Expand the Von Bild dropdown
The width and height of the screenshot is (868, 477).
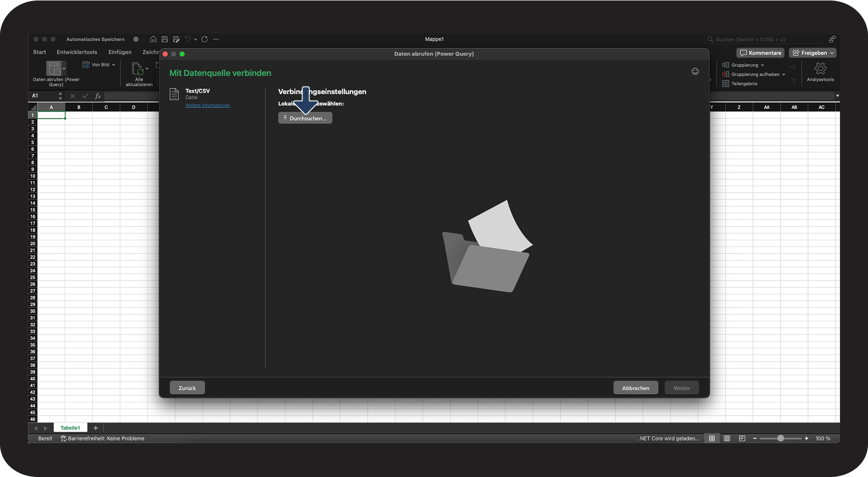pyautogui.click(x=113, y=65)
